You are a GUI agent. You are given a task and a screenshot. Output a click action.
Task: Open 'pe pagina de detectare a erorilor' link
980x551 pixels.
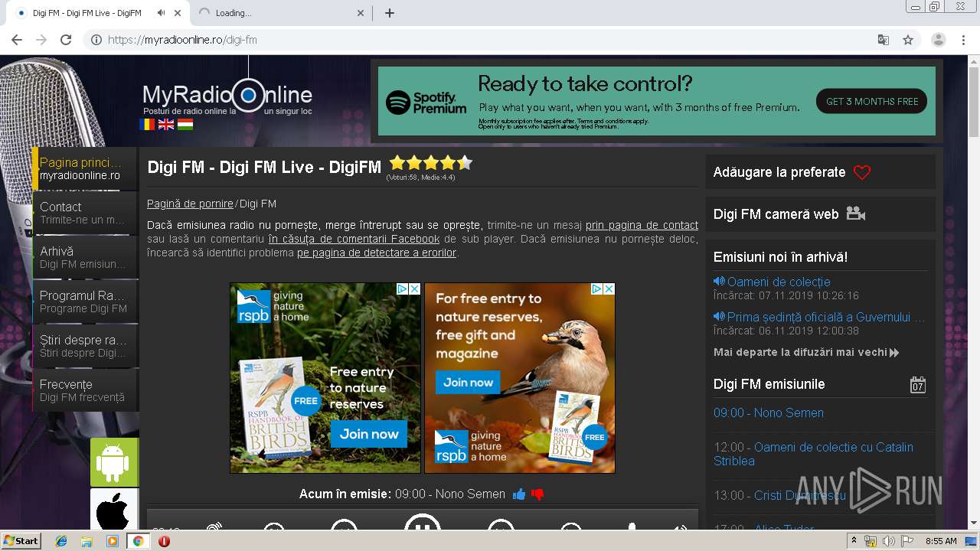point(376,253)
